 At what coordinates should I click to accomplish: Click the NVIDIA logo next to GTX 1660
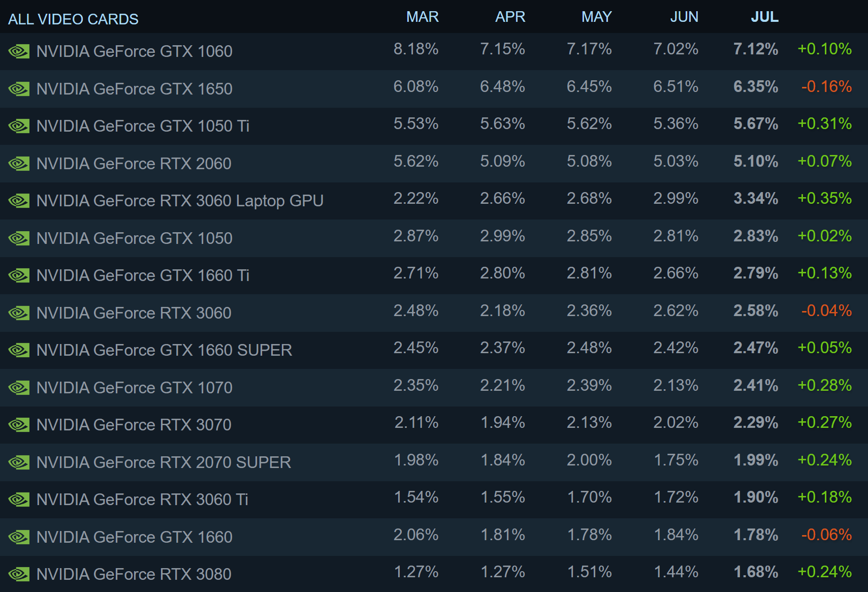19,537
